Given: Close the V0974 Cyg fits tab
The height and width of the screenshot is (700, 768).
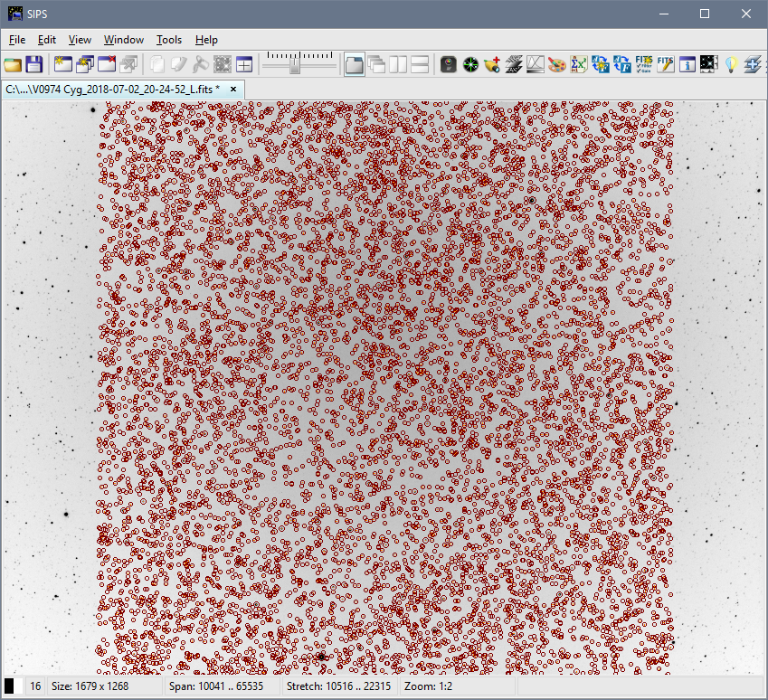Looking at the screenshot, I should click(233, 90).
